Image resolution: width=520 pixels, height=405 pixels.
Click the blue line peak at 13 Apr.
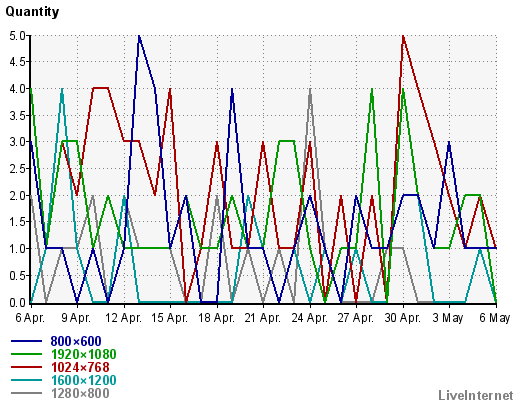(x=139, y=36)
